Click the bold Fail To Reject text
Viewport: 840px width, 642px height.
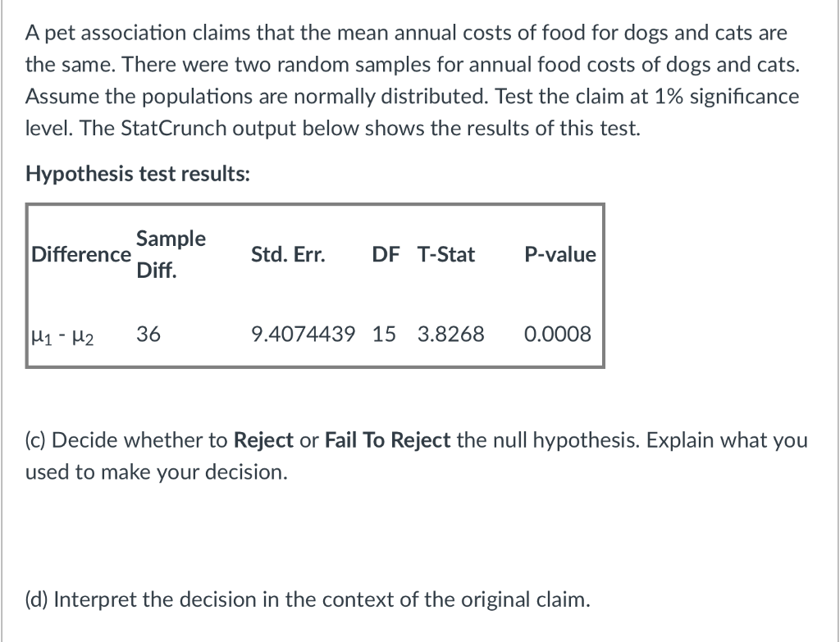[x=388, y=440]
